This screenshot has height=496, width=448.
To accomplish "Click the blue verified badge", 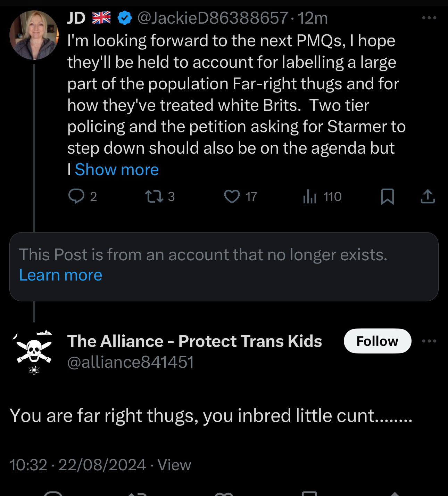I will [125, 18].
